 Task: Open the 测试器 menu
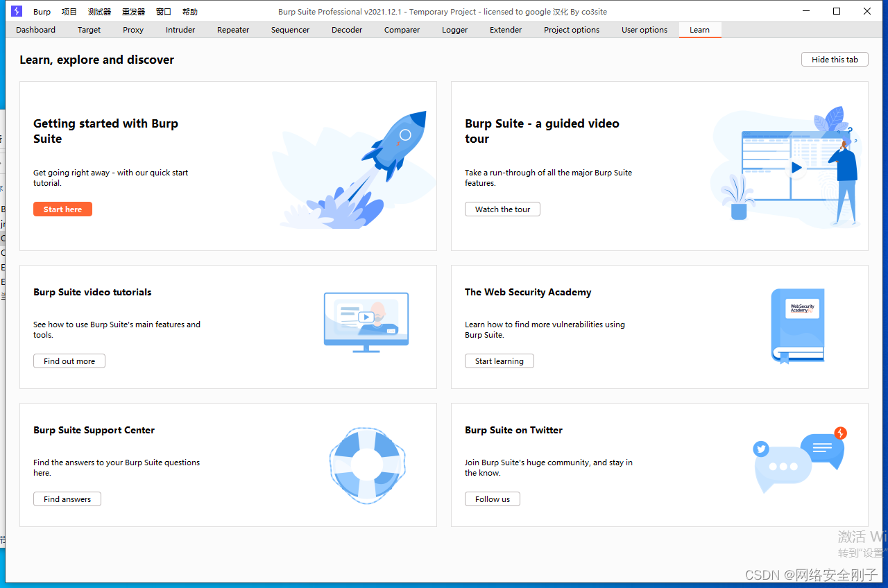pyautogui.click(x=99, y=12)
